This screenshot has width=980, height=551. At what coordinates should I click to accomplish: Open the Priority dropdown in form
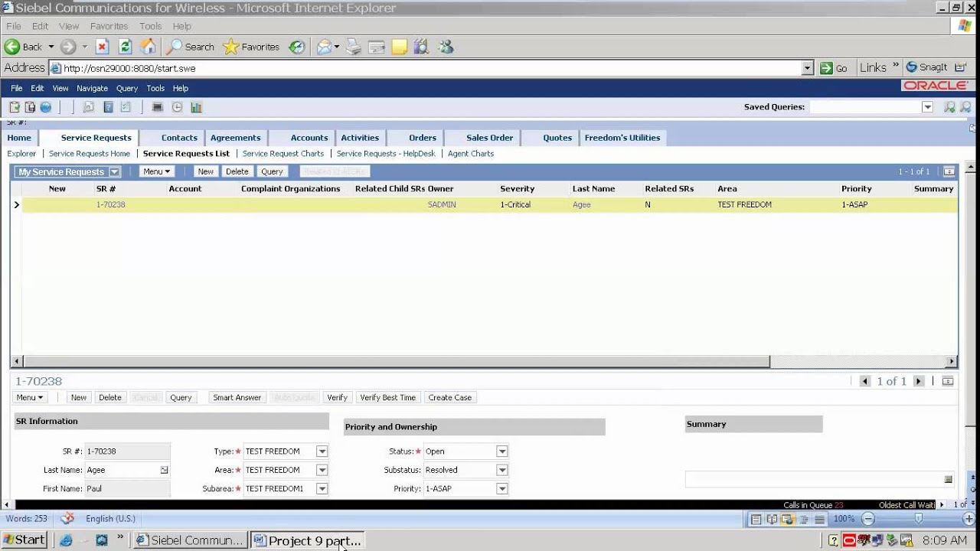501,488
